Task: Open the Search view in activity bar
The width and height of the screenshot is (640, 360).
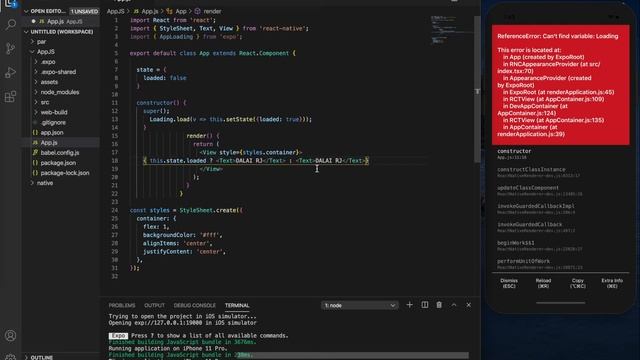Action: (x=10, y=24)
